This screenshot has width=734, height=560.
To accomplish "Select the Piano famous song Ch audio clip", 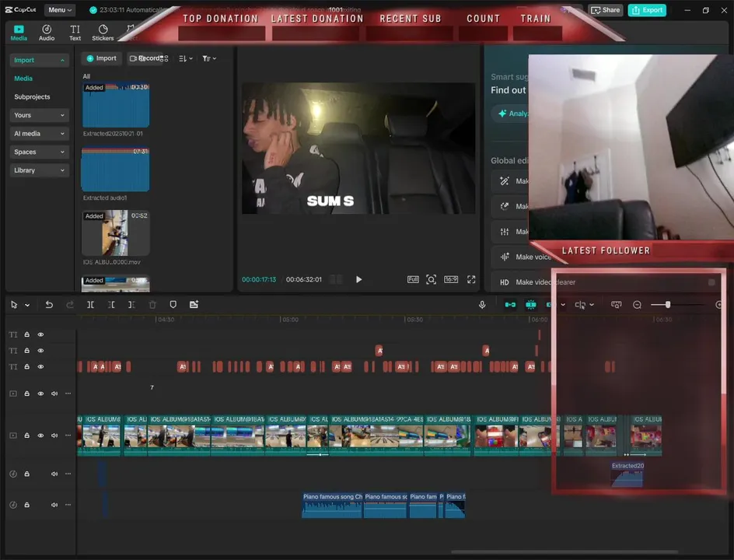I will [x=332, y=506].
